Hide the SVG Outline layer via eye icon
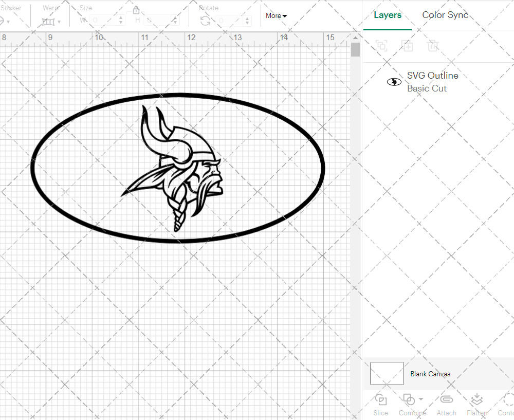The image size is (514, 420). point(394,82)
